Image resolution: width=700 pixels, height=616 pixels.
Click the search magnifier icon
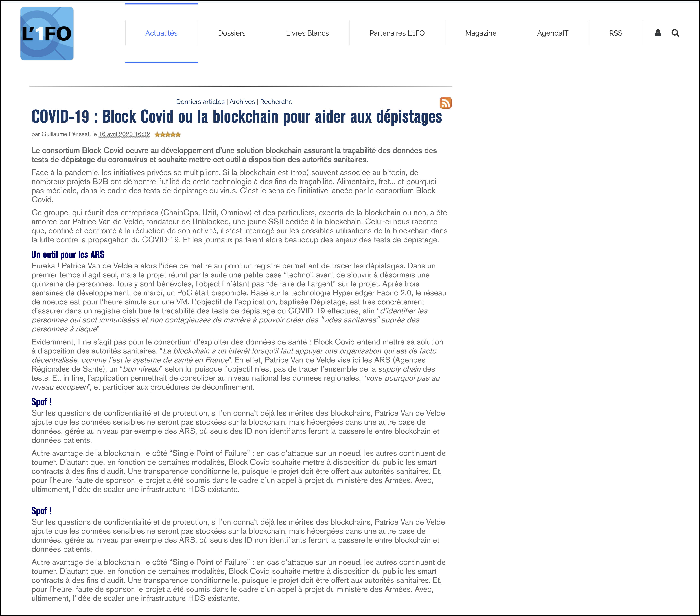[x=675, y=33]
